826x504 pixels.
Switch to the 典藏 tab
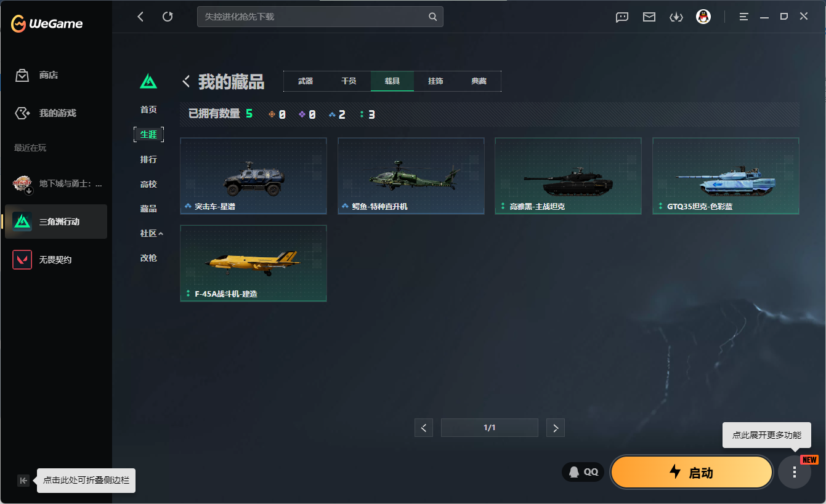tap(479, 81)
